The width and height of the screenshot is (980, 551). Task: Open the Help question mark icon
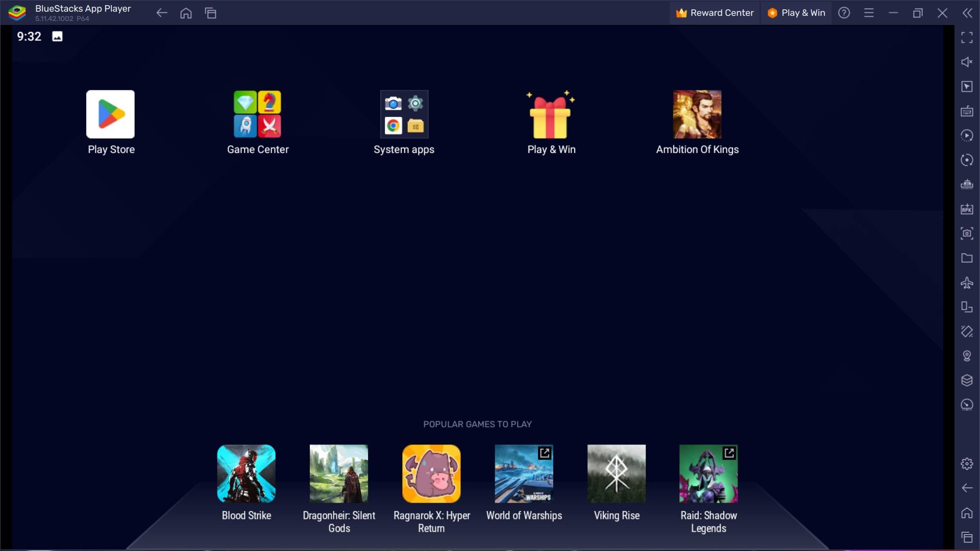(x=844, y=13)
